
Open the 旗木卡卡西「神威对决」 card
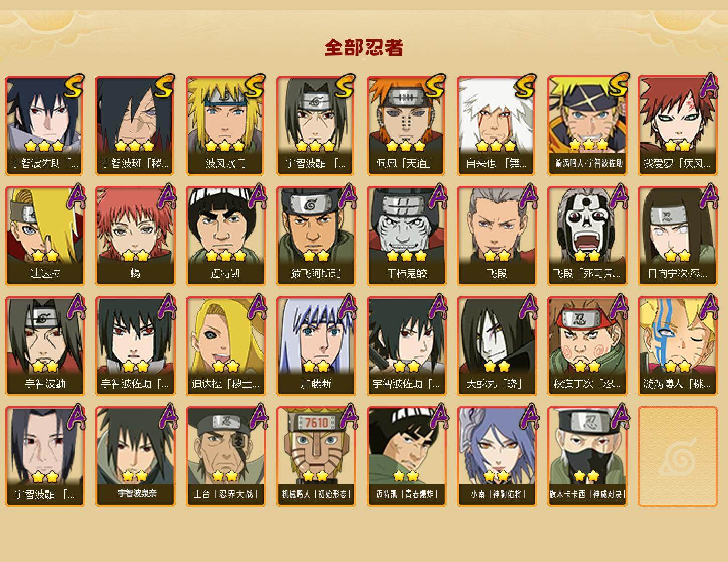click(587, 457)
